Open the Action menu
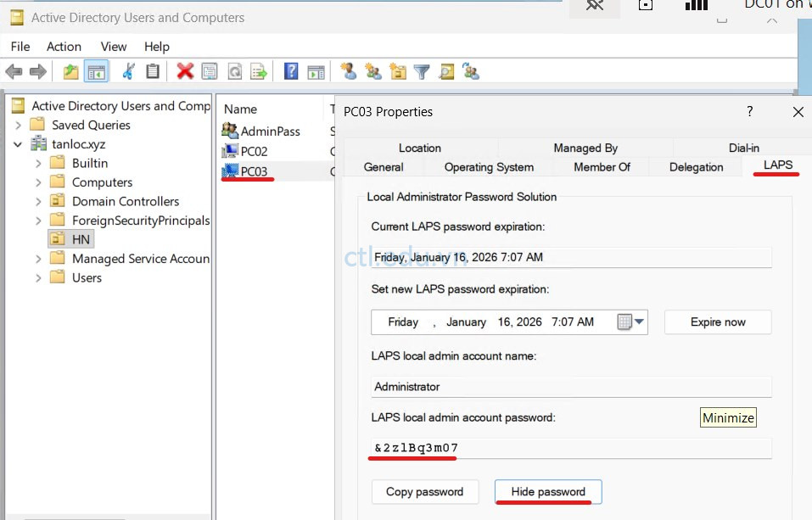812x520 pixels. tap(64, 47)
